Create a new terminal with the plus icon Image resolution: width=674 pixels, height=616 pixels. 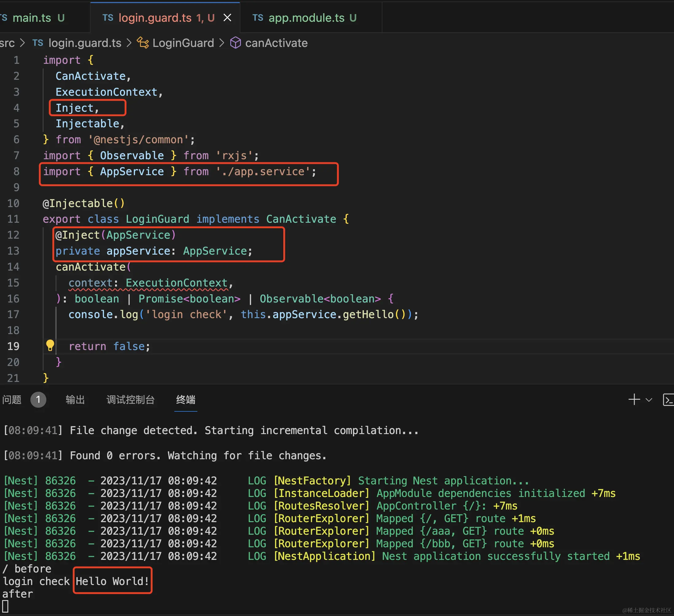(634, 400)
